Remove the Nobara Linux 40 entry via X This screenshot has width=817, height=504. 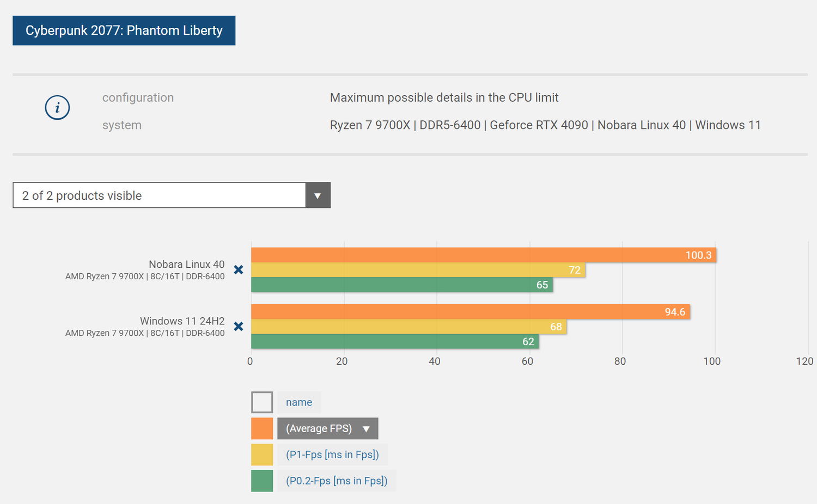coord(239,269)
